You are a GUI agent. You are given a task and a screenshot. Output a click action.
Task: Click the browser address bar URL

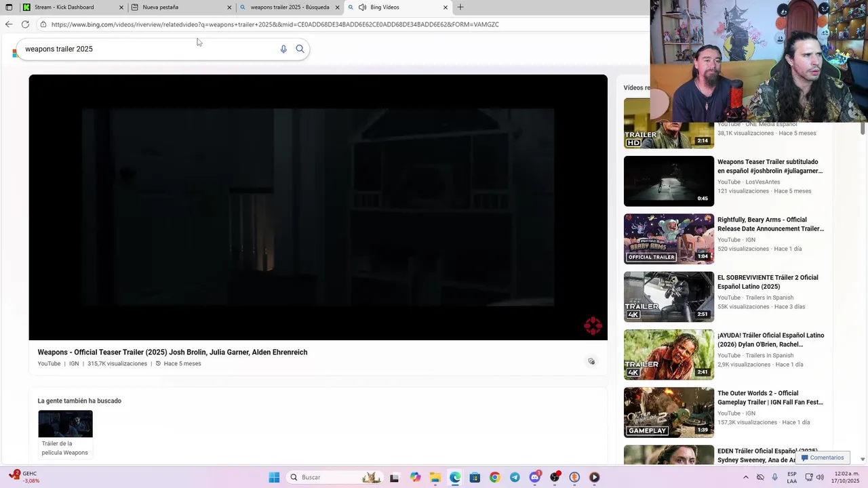coord(275,24)
